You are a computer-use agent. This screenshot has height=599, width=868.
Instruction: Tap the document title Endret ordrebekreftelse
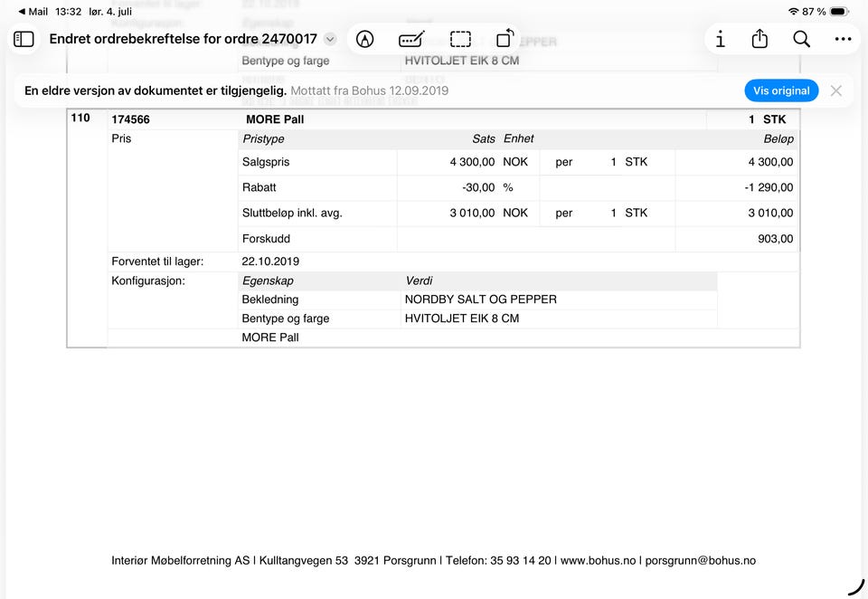pyautogui.click(x=184, y=39)
